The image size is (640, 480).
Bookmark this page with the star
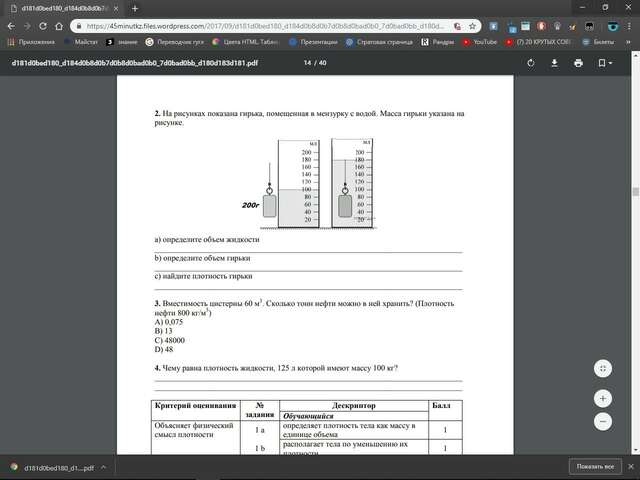point(472,26)
